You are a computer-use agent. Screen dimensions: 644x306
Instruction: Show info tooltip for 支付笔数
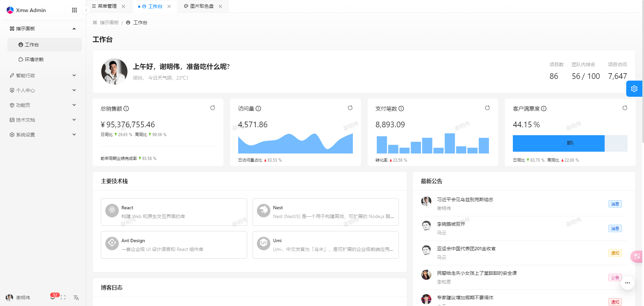click(x=401, y=108)
